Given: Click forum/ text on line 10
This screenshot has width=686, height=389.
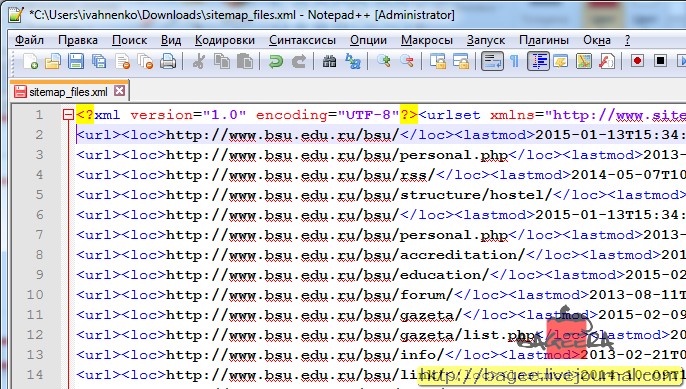Looking at the screenshot, I should point(427,294).
